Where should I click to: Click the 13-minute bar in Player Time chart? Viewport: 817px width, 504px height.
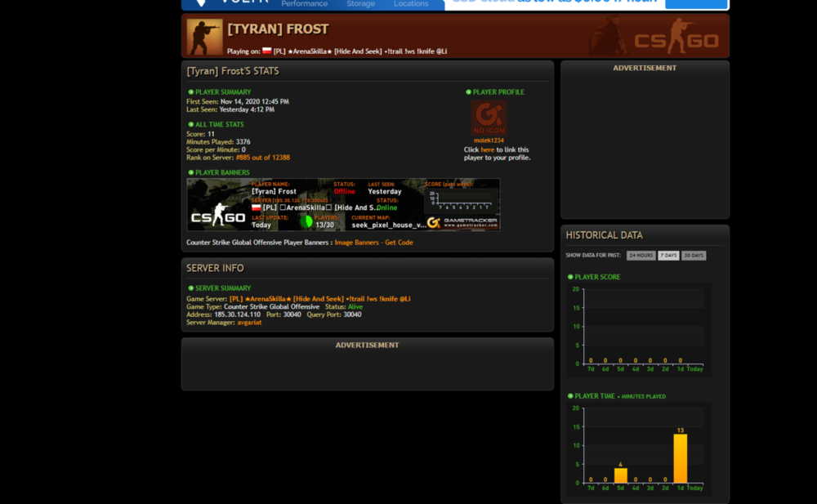pyautogui.click(x=680, y=458)
